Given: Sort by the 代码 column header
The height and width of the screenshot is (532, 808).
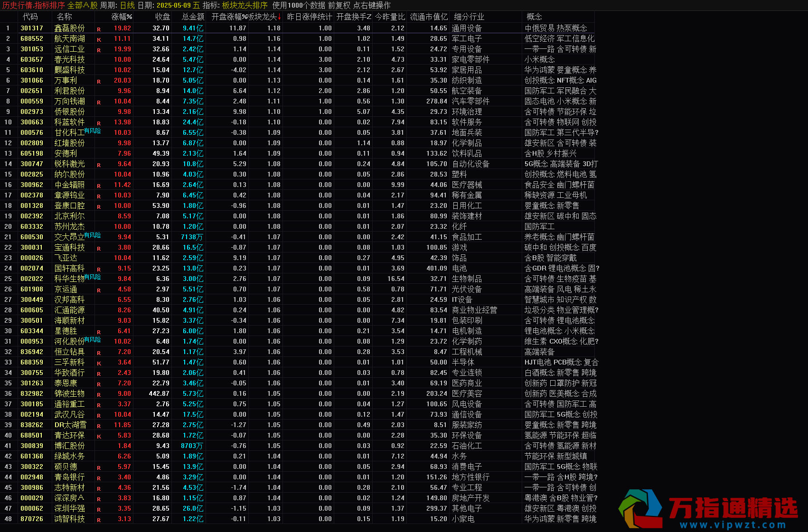Looking at the screenshot, I should (x=30, y=17).
